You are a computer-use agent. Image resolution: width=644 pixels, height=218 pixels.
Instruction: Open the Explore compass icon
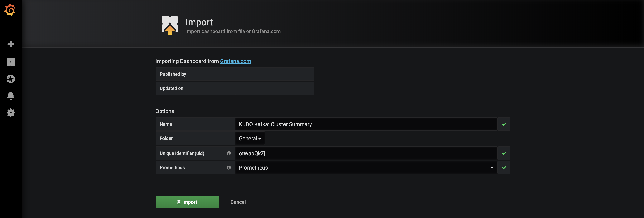point(11,79)
